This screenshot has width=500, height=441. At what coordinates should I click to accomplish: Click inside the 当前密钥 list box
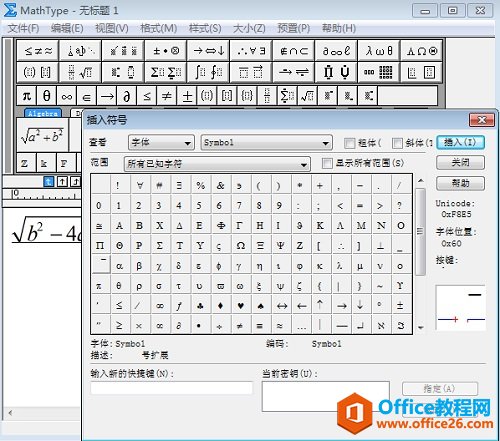(326, 396)
